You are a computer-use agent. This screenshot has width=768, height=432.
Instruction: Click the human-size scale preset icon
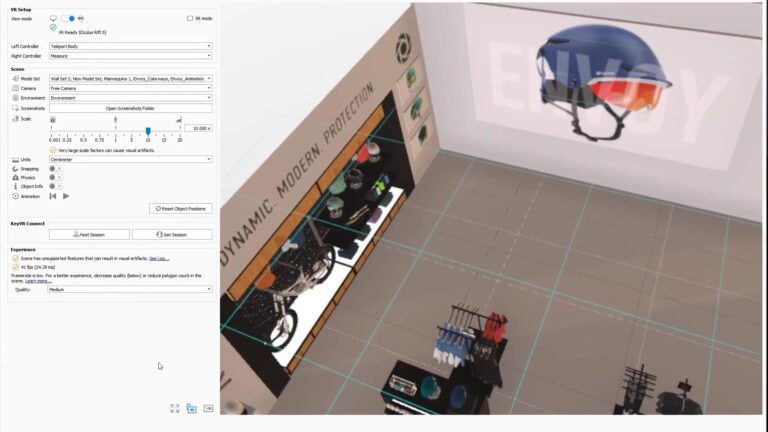[116, 120]
